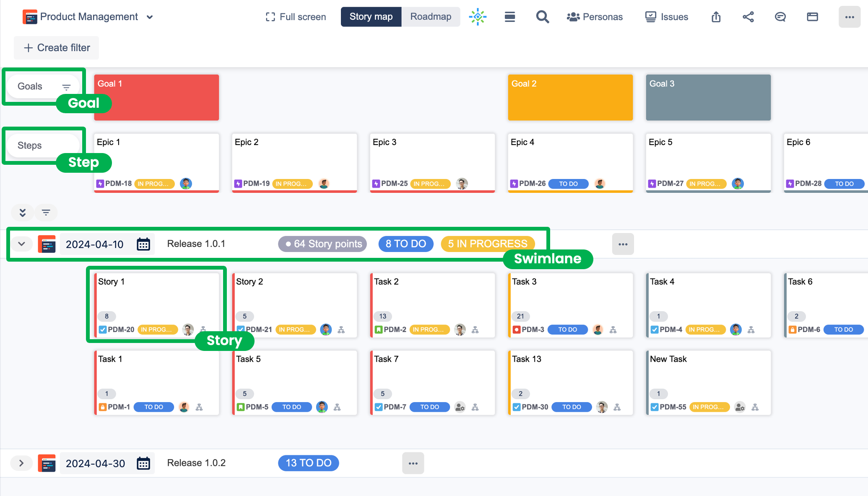Open the search magnifier icon
The height and width of the screenshot is (496, 868).
542,17
